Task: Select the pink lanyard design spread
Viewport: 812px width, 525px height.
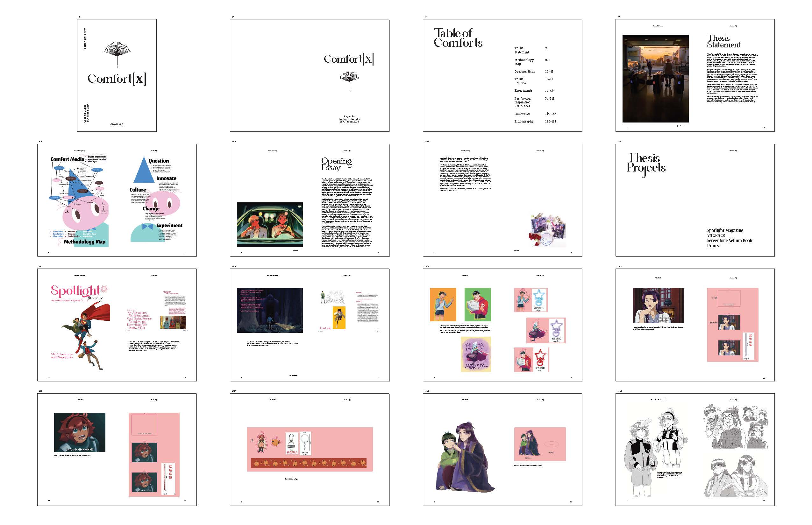Action: (310, 450)
